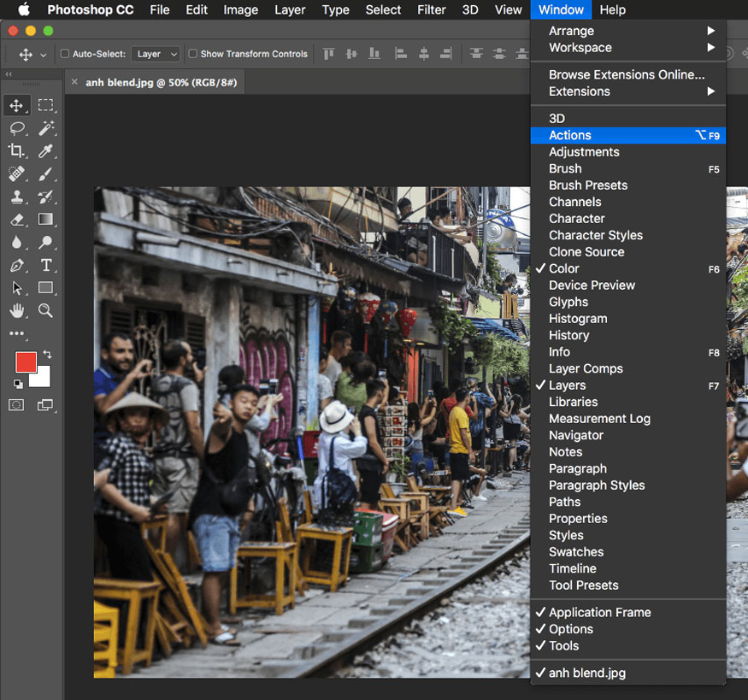
Task: Select the Eyedropper tool
Action: tap(46, 151)
